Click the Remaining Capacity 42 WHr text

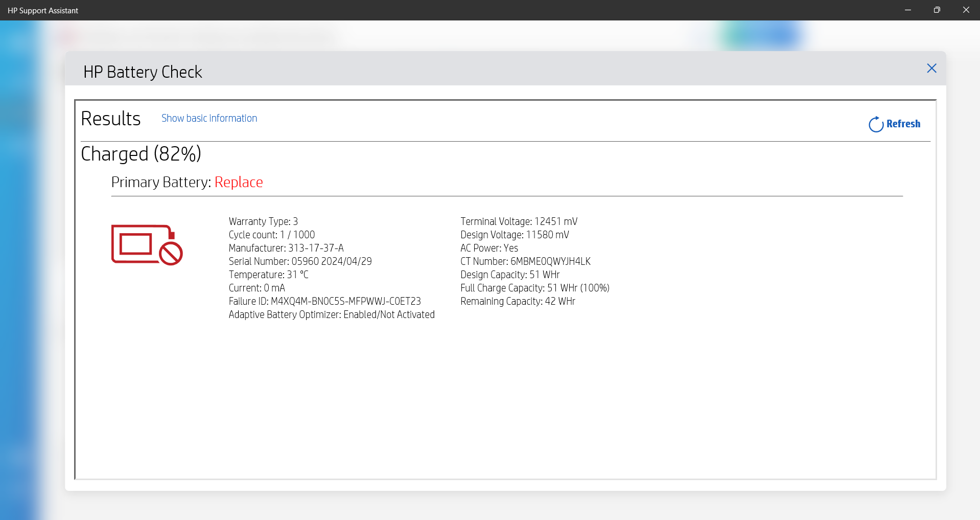point(517,301)
